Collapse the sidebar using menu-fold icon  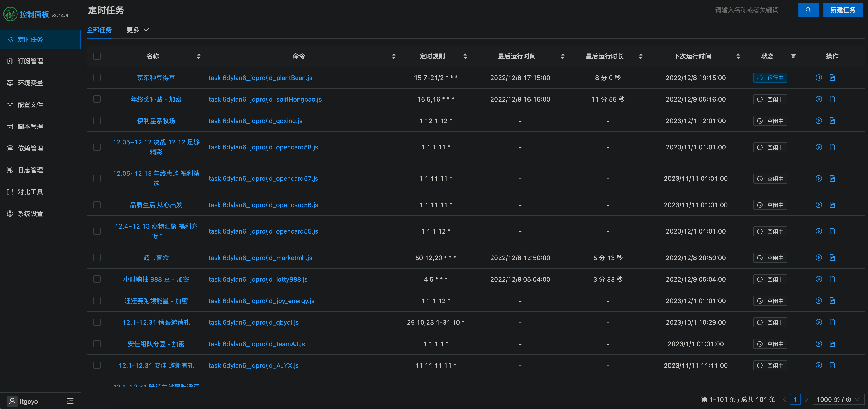[70, 401]
